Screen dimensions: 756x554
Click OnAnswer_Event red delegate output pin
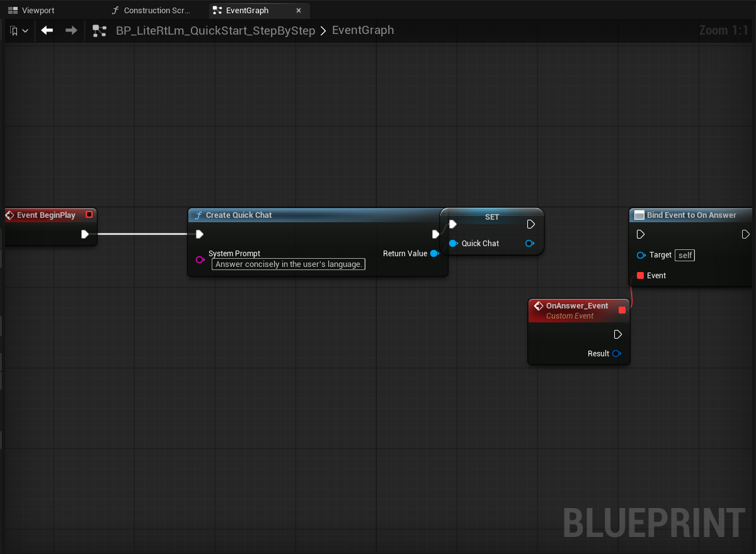coord(622,310)
